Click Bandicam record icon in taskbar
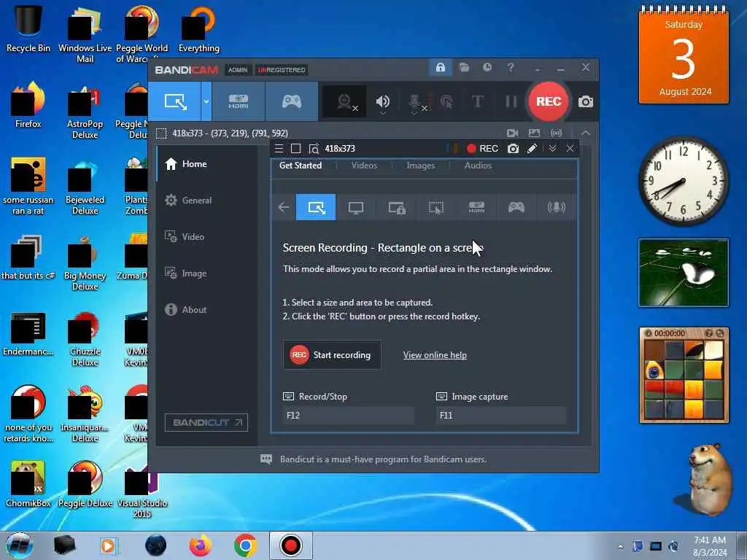Screen dimensions: 747x560 [290, 545]
